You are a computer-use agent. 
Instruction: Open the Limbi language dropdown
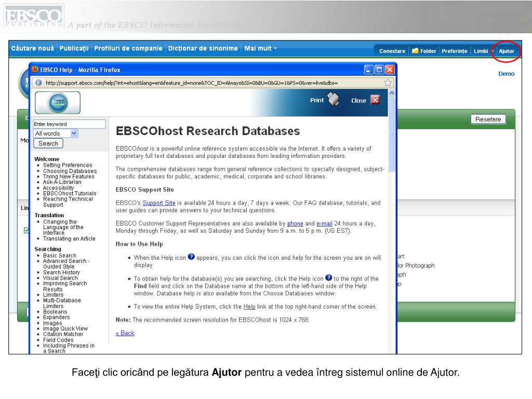(x=484, y=51)
